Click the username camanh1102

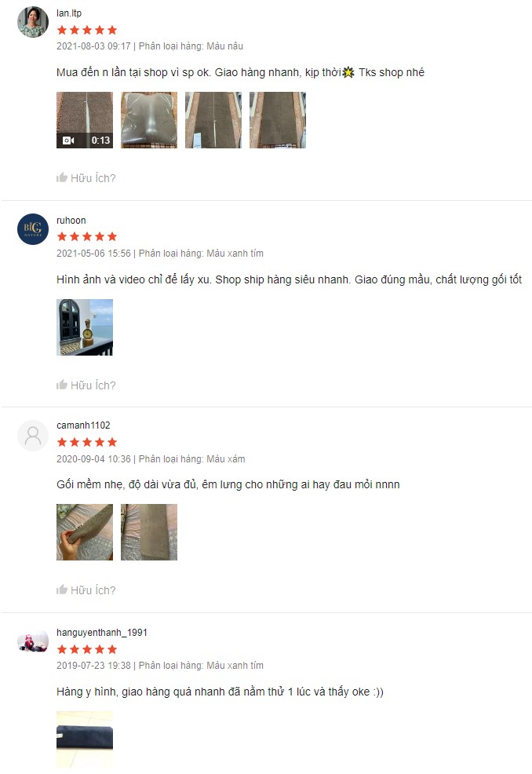[x=83, y=425]
